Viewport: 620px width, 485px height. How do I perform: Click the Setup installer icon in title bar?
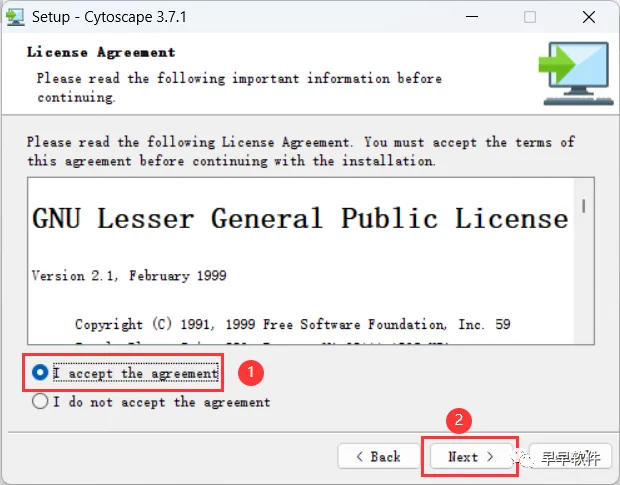click(x=15, y=17)
